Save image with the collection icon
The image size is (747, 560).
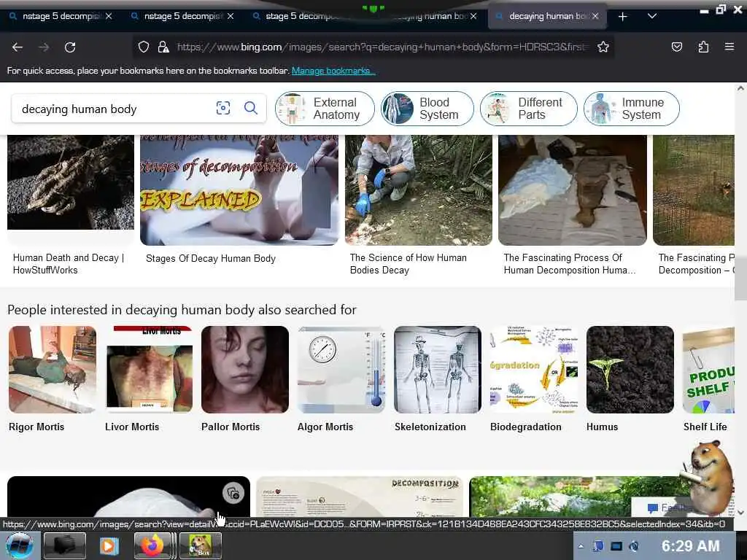pyautogui.click(x=233, y=493)
